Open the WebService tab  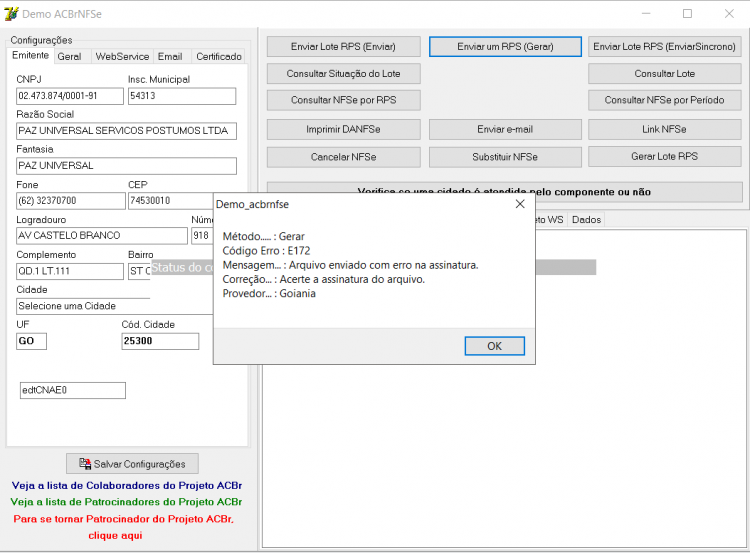coord(122,56)
